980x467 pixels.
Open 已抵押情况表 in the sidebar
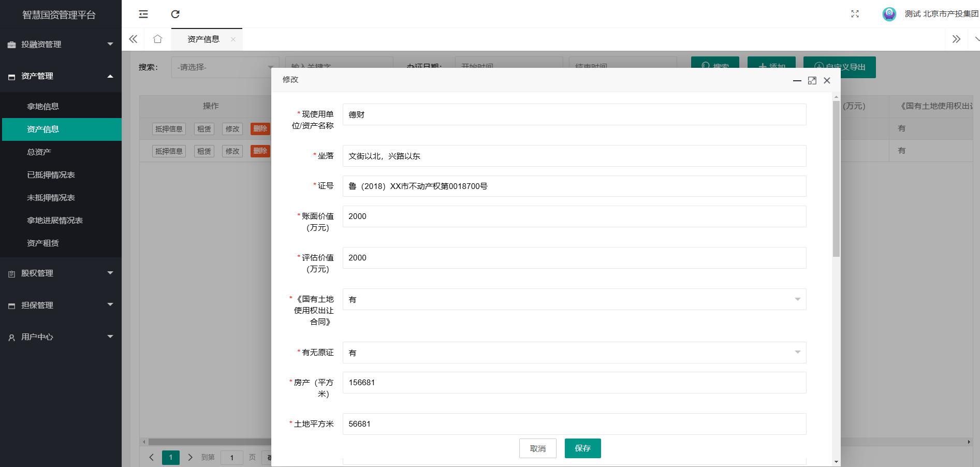pyautogui.click(x=51, y=175)
